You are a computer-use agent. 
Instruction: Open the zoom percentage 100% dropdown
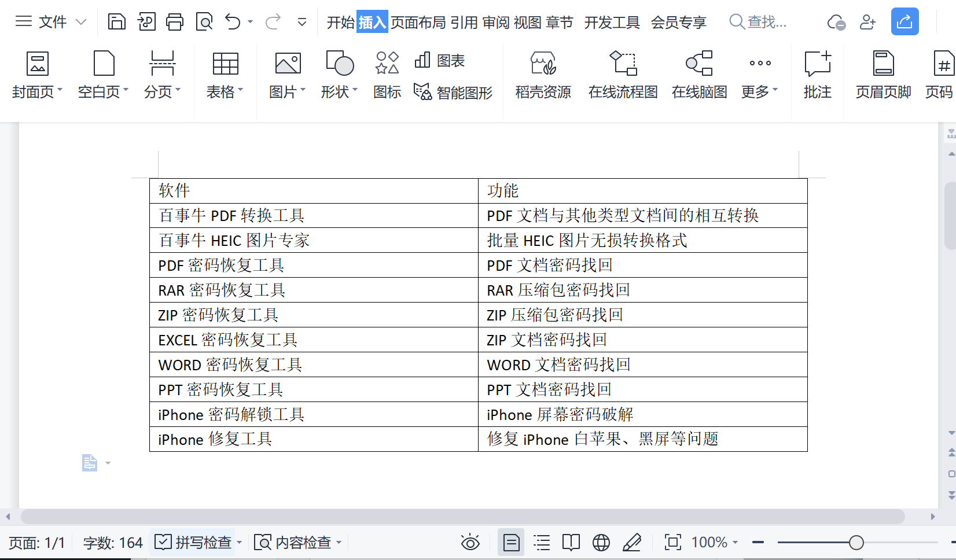(x=715, y=543)
